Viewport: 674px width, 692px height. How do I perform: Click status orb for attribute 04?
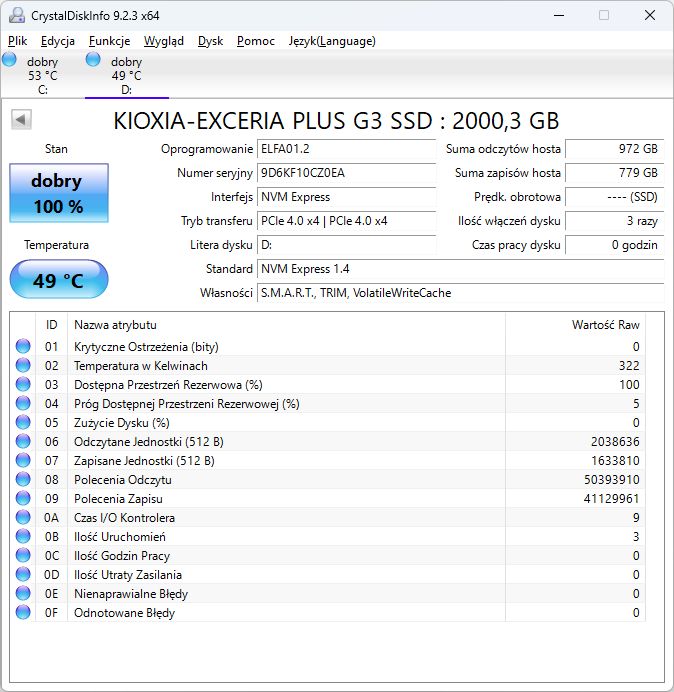[x=23, y=403]
